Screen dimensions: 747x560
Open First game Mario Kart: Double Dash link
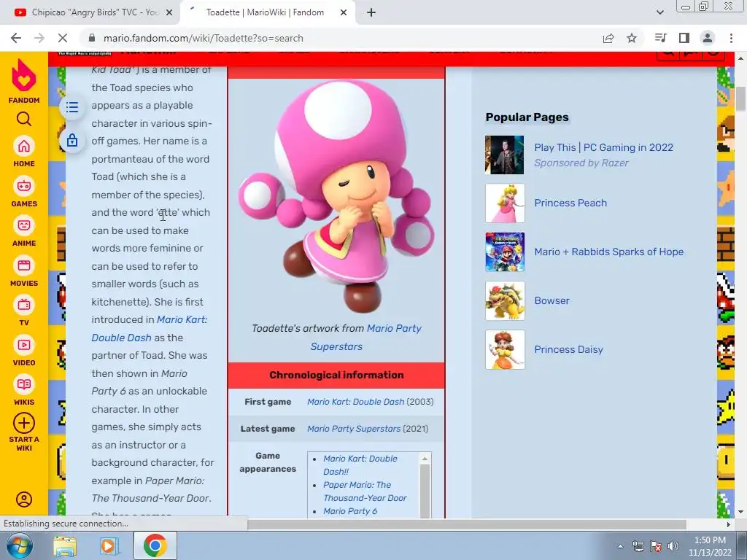pos(355,402)
